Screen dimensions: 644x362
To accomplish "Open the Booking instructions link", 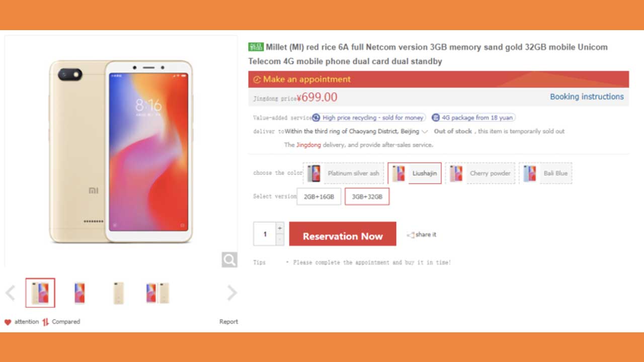I will click(x=587, y=97).
